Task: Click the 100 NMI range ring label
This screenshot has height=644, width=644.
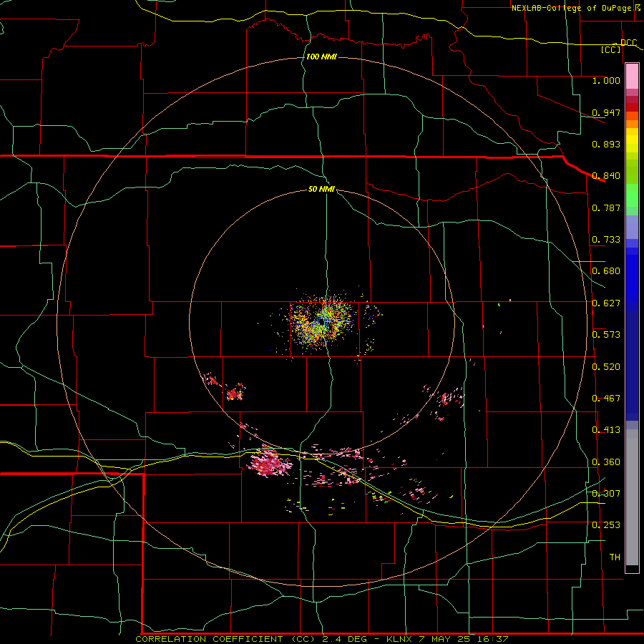Action: point(321,57)
